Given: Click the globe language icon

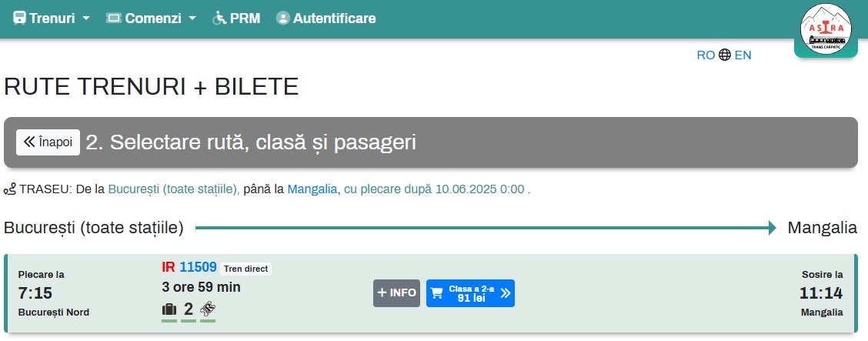Looking at the screenshot, I should (x=725, y=55).
